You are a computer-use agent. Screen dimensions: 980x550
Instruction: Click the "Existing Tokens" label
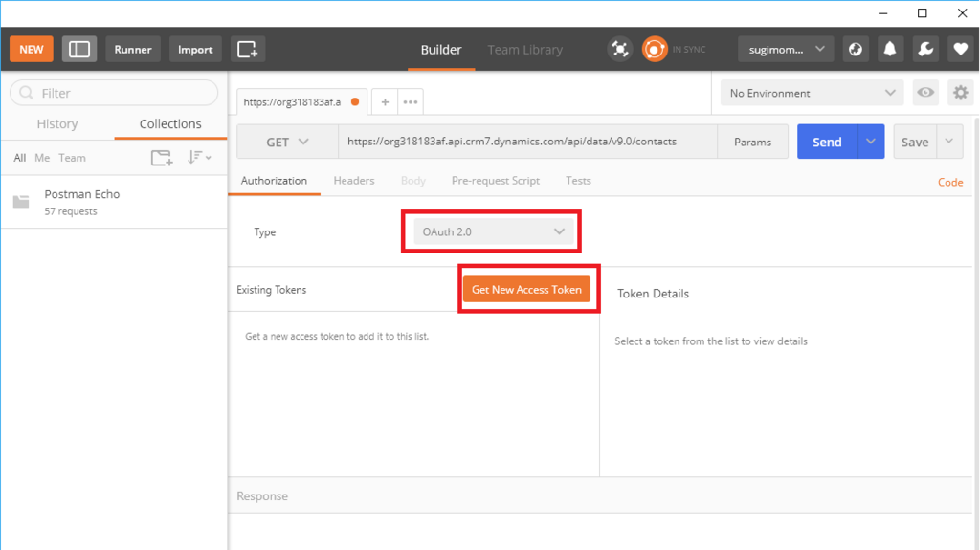pyautogui.click(x=271, y=290)
